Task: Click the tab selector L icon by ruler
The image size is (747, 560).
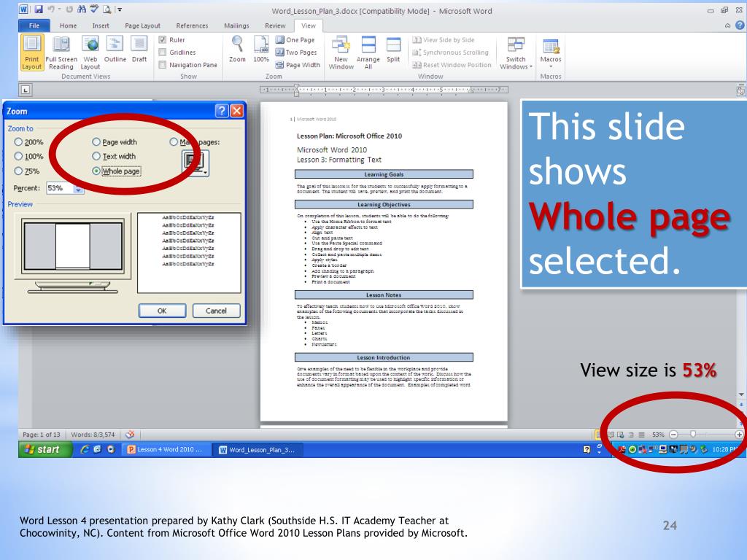Action: point(26,90)
